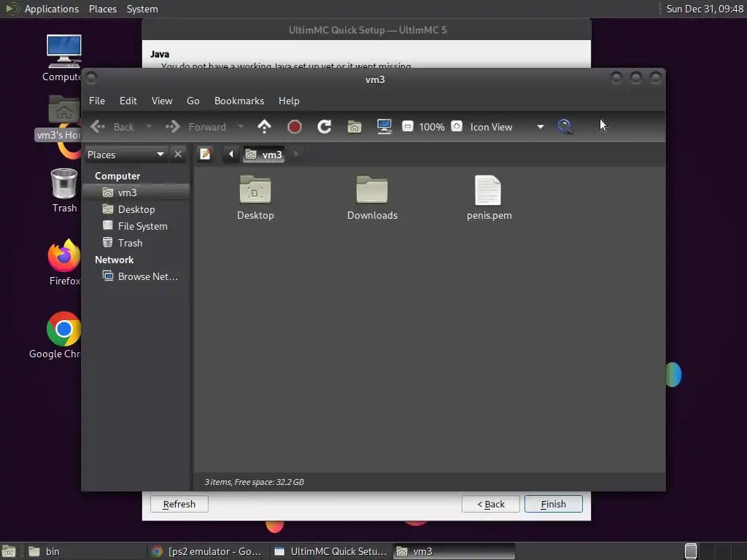Click Back in the UltimMC setup window
The image size is (747, 560).
click(491, 505)
